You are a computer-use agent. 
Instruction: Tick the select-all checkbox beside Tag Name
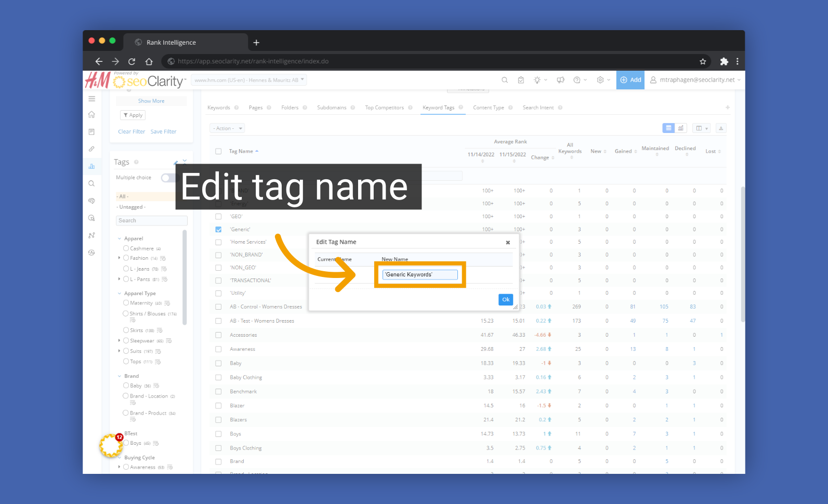click(x=218, y=152)
